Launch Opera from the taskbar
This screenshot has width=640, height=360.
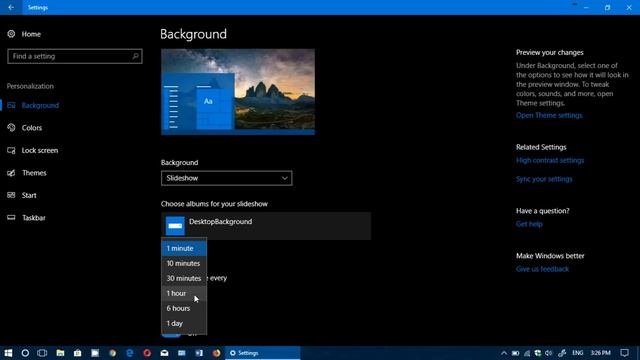147,353
